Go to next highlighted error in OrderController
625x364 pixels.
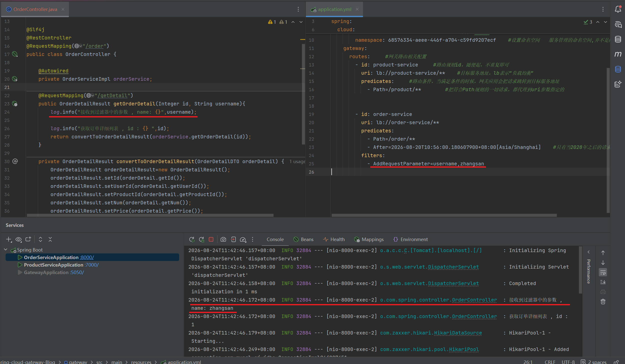[301, 22]
